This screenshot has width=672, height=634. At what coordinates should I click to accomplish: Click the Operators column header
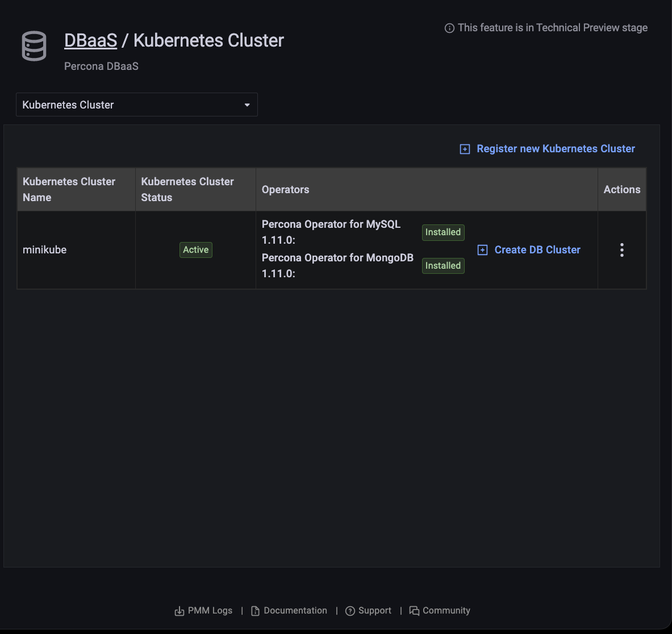(285, 190)
